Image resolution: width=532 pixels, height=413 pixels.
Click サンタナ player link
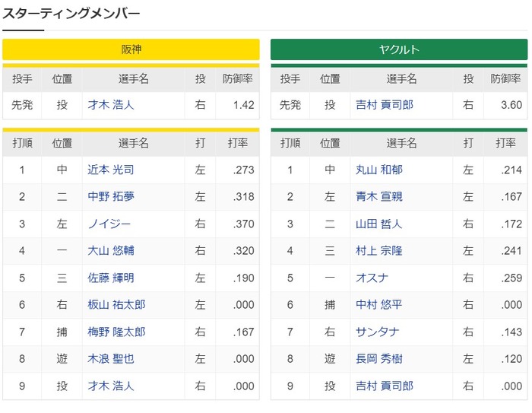click(377, 332)
